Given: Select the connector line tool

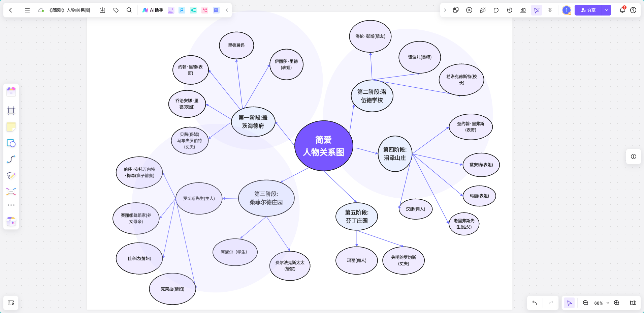Looking at the screenshot, I should pyautogui.click(x=11, y=159).
